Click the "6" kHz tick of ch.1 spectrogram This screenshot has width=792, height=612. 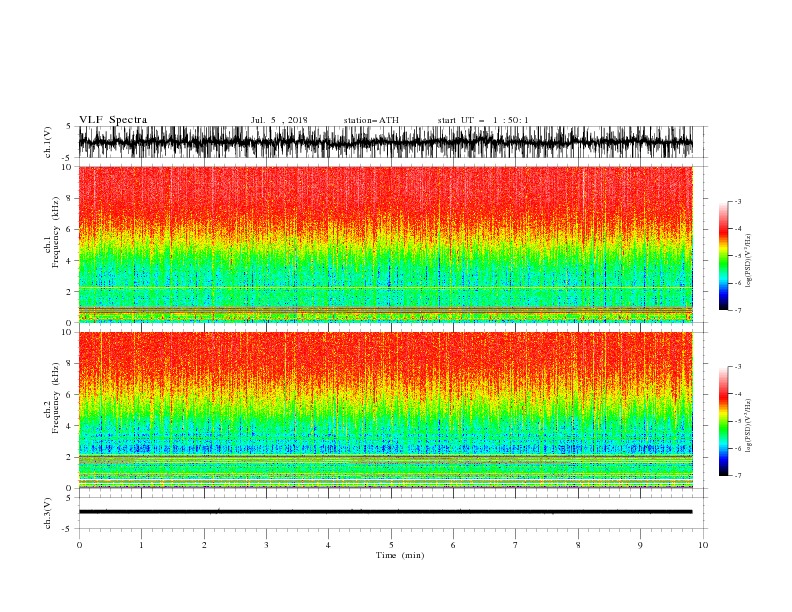click(x=70, y=230)
